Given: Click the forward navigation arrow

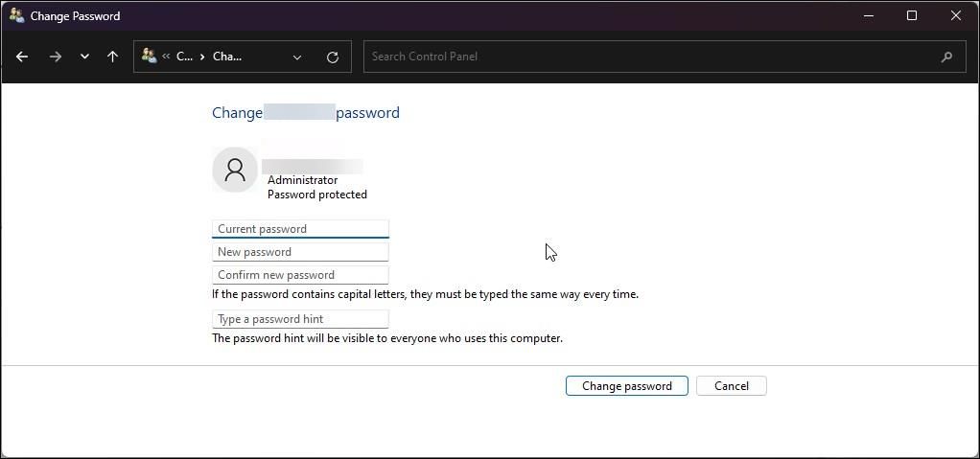Looking at the screenshot, I should [55, 57].
